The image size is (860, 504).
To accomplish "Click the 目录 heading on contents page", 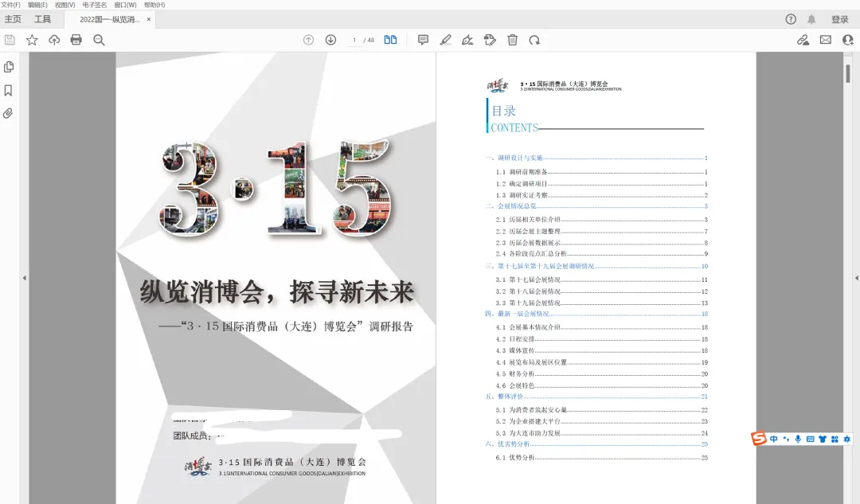I will tap(503, 111).
